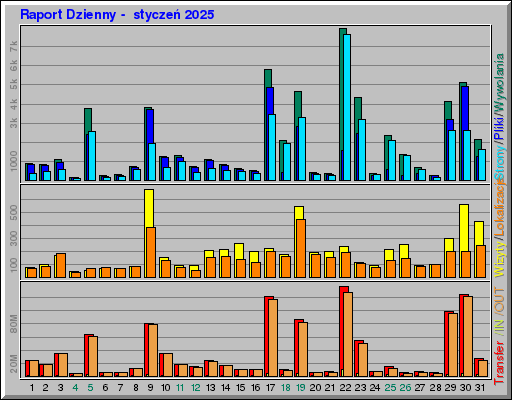Click the green day label 11
Screen dimensions: 512x400
tap(180, 388)
